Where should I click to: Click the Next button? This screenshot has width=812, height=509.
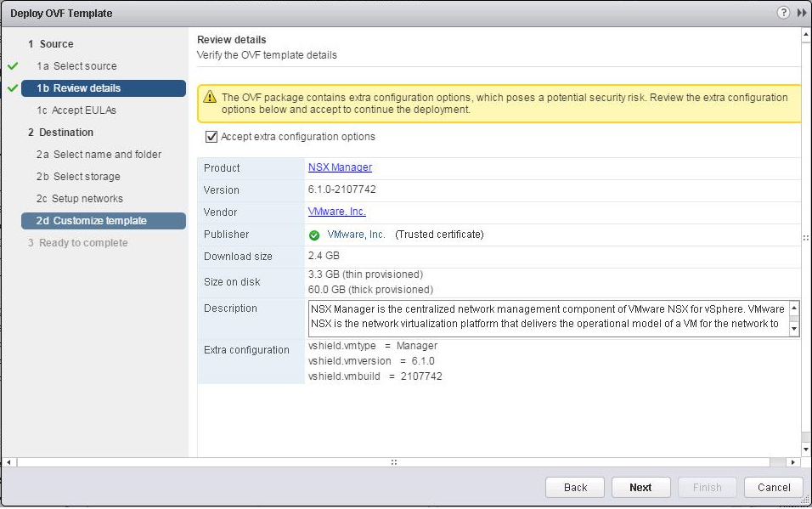pos(640,487)
